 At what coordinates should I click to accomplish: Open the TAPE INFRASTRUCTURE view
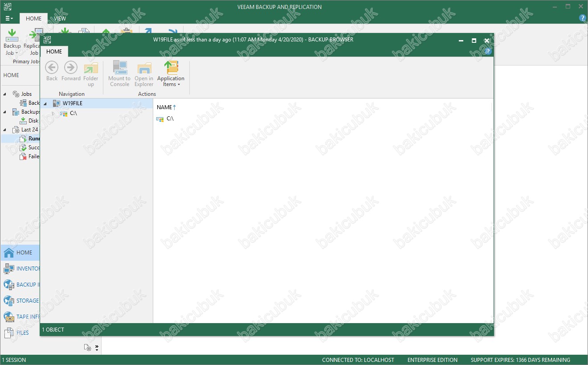20,317
